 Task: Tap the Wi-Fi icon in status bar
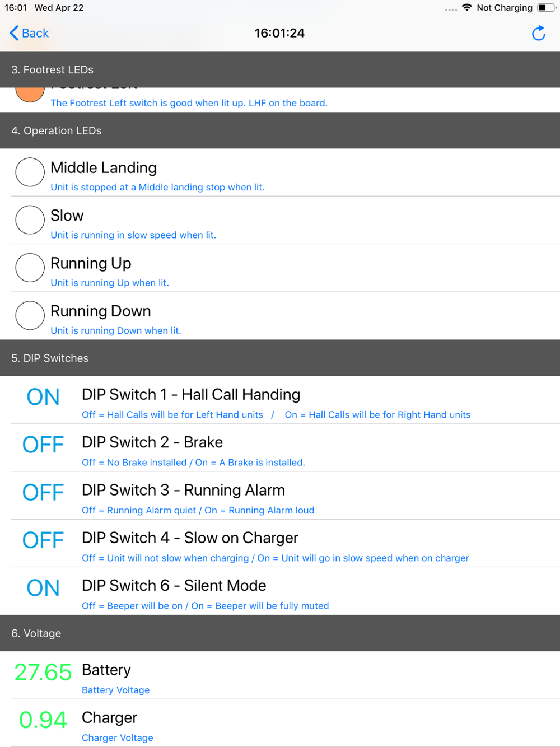[x=467, y=8]
